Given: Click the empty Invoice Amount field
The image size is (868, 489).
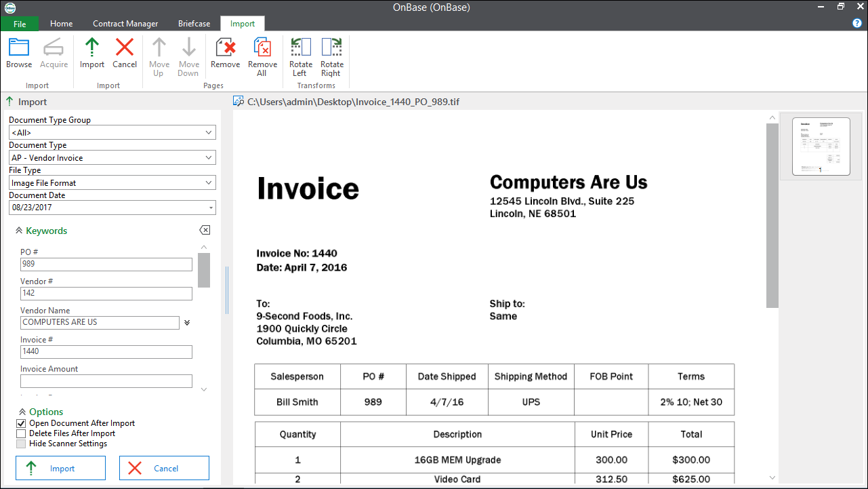Looking at the screenshot, I should (x=106, y=381).
